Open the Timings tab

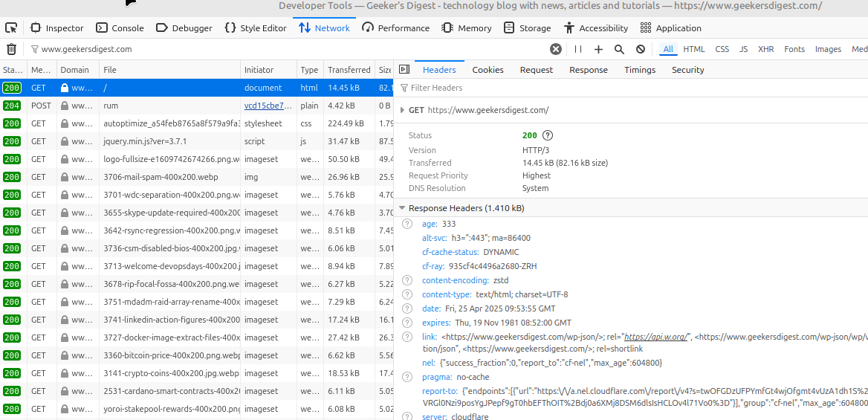point(639,70)
